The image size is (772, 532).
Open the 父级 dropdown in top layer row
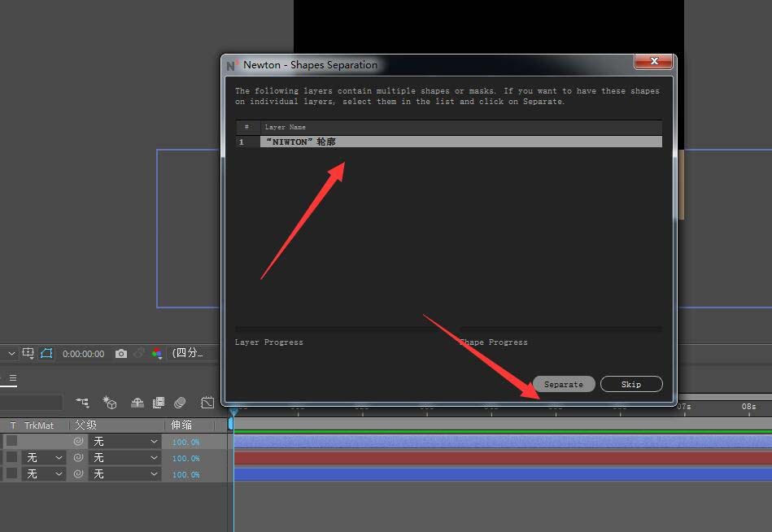124,442
